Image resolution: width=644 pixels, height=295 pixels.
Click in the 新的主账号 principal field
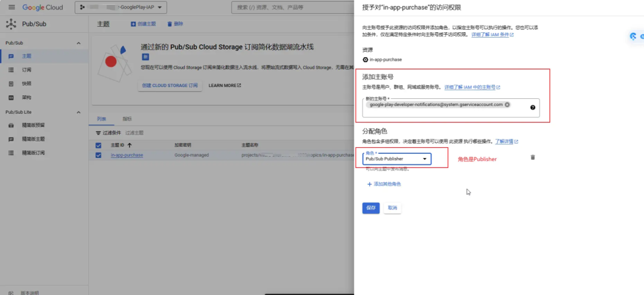451,108
